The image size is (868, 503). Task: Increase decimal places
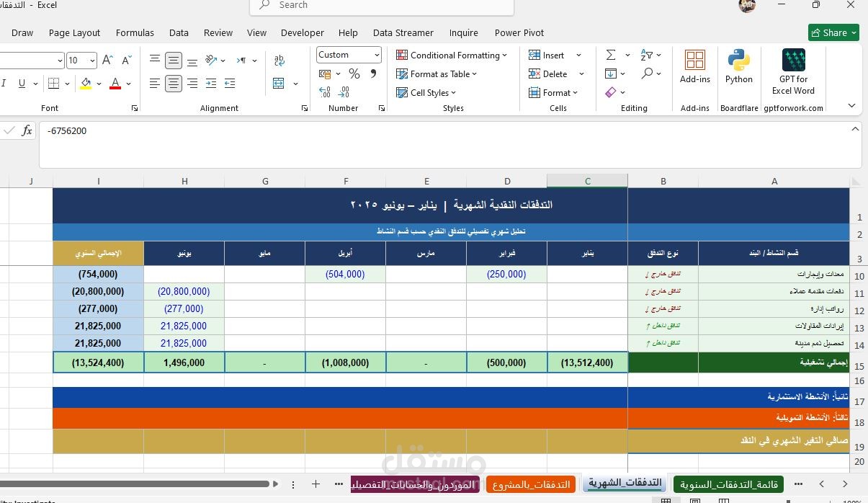click(x=326, y=92)
